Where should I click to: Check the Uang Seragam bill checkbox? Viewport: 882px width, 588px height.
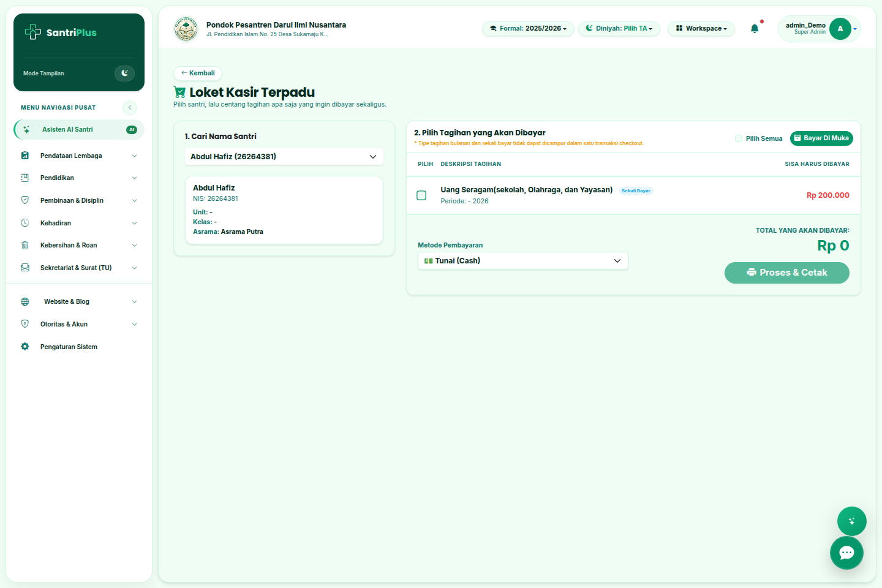(421, 195)
